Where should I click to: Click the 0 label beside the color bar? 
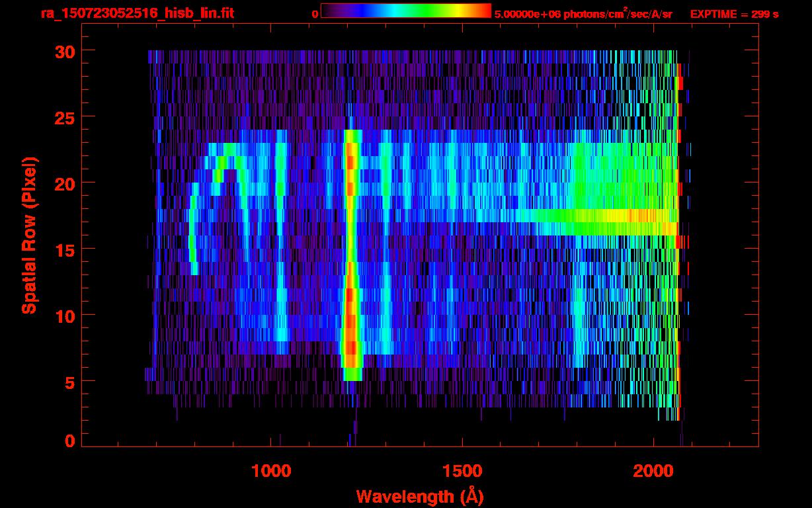[315, 14]
